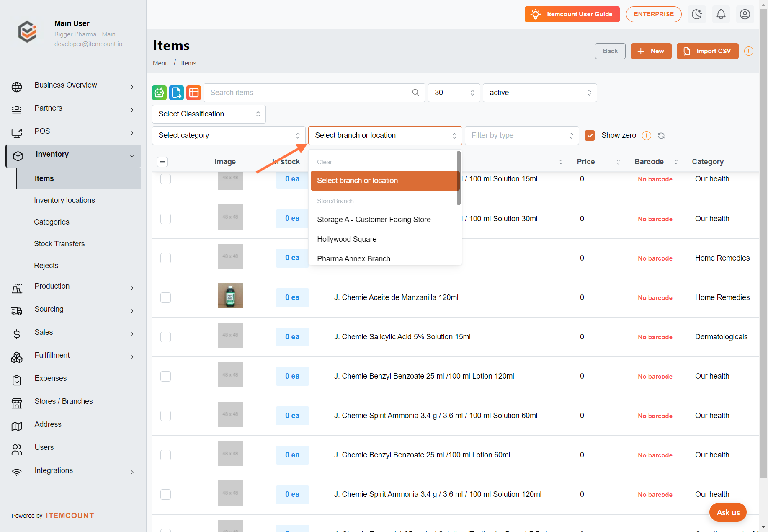Viewport: 768px width, 532px height.
Task: Open the 30 page size dropdown
Action: pyautogui.click(x=454, y=93)
